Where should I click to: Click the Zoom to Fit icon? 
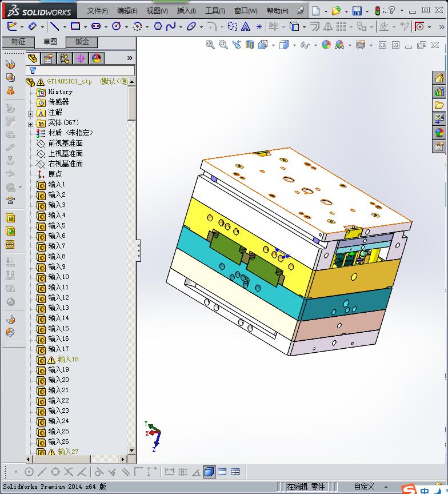coord(210,45)
